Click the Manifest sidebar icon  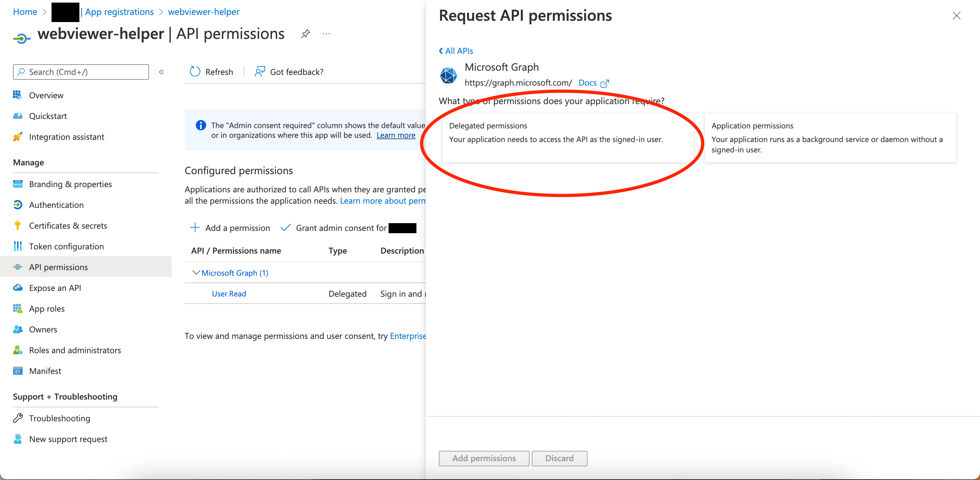point(17,371)
